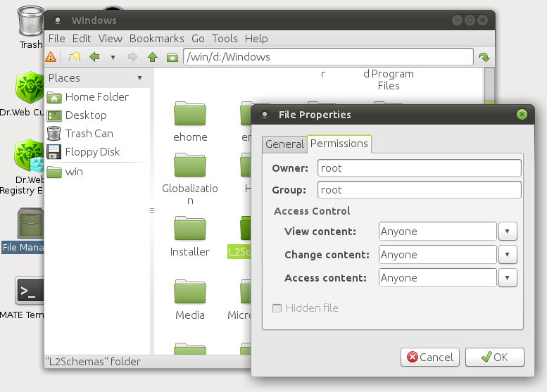Open the File menu
547x392 pixels.
(x=56, y=39)
